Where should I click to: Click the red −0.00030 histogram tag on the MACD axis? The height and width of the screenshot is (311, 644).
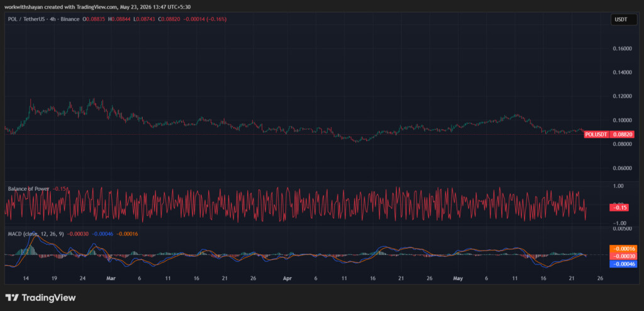[624, 256]
